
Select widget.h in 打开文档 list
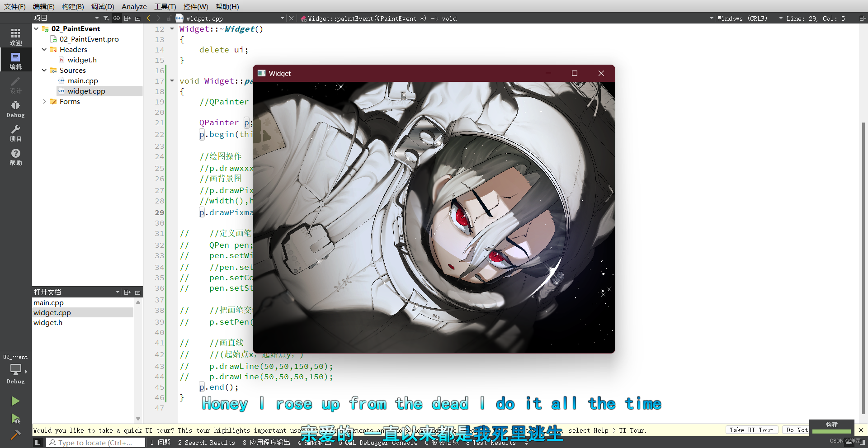click(x=48, y=322)
